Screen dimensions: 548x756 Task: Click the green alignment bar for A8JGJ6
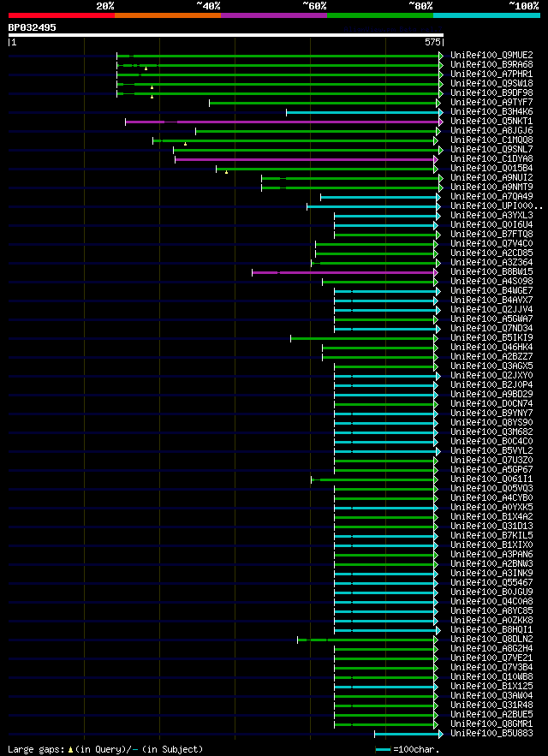click(x=316, y=131)
